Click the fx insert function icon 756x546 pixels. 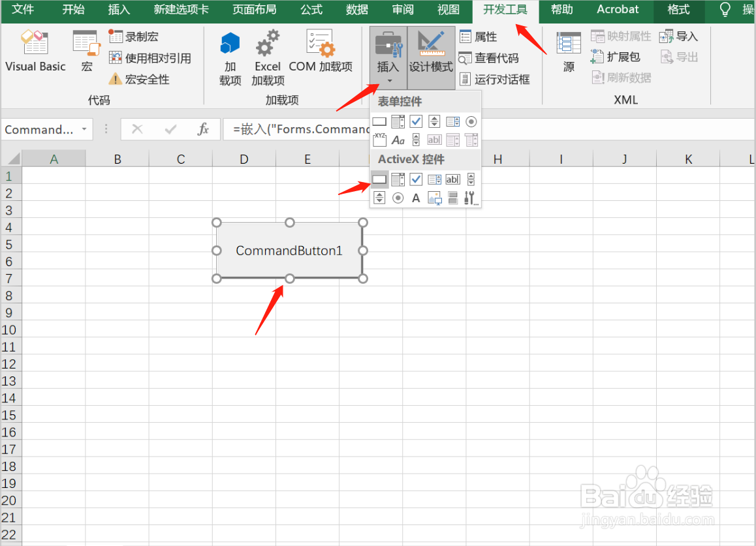tap(203, 129)
